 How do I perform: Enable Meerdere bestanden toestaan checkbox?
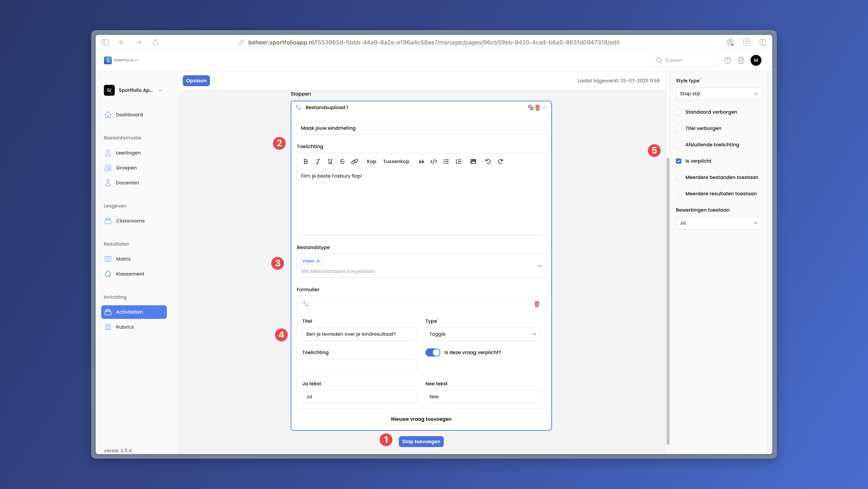pos(679,177)
